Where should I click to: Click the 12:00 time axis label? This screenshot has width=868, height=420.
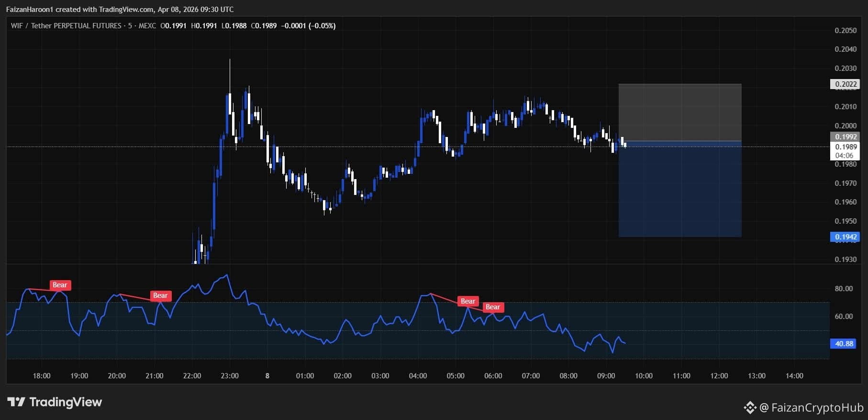coord(719,376)
